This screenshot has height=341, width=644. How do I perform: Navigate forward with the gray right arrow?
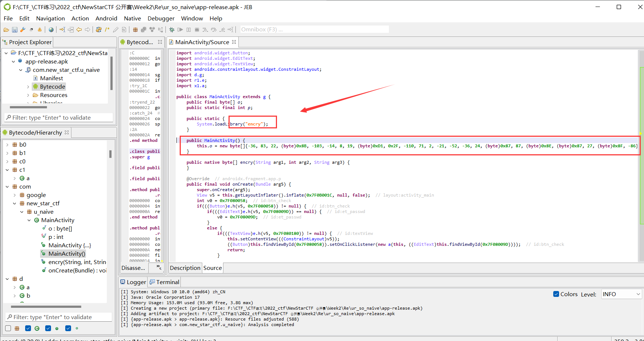(87, 30)
